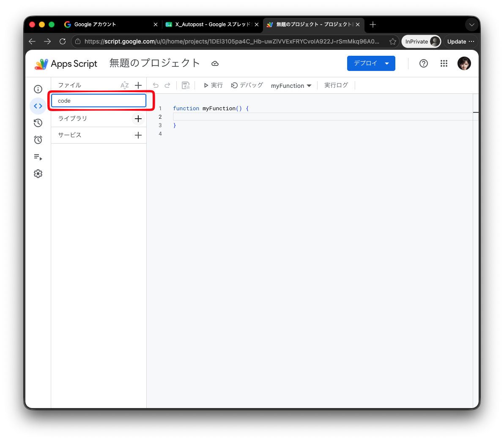This screenshot has height=441, width=504.
Task: Select the Editor code brackets icon
Action: coord(38,106)
